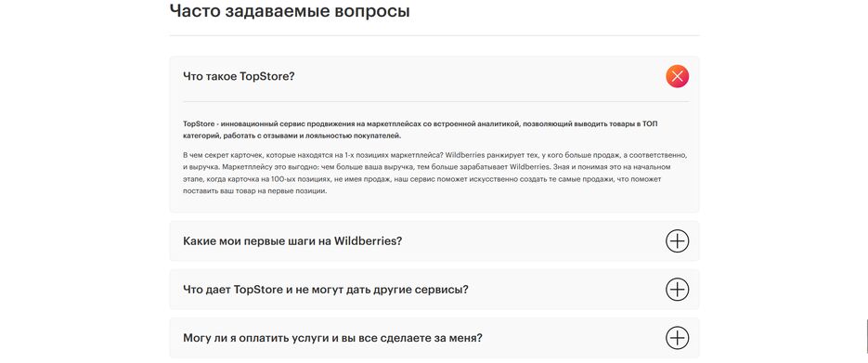This screenshot has height=363, width=868.
Task: Close the TopStore answer with the orange X icon
Action: click(x=677, y=76)
